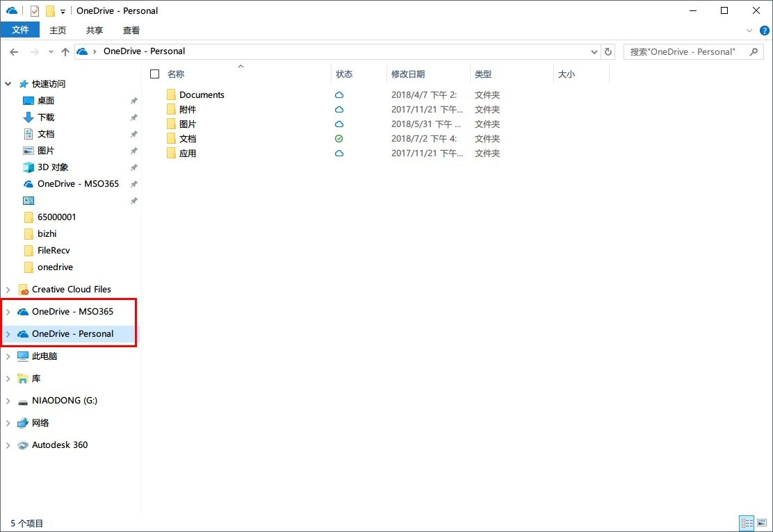Image resolution: width=773 pixels, height=532 pixels.
Task: Select the 应用 folder
Action: coord(187,153)
